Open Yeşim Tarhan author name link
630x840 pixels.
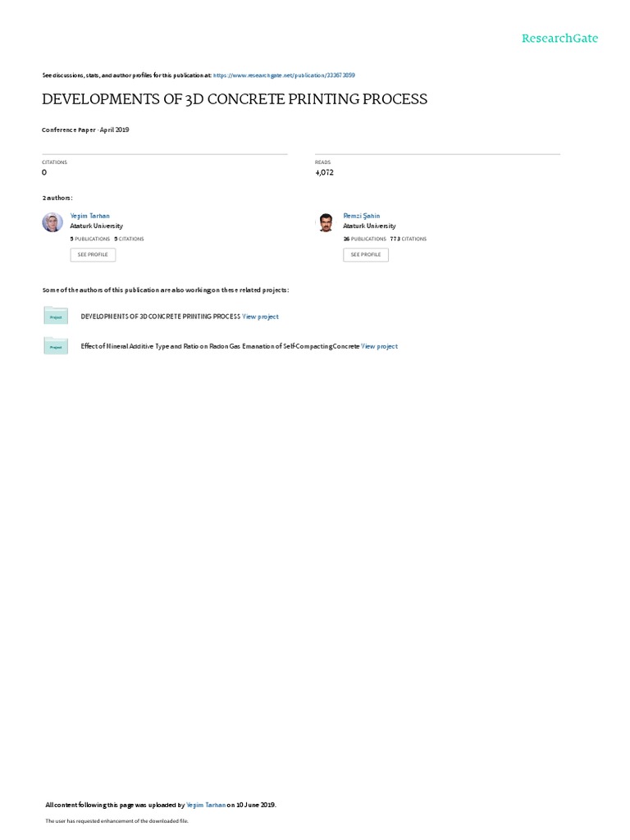point(90,216)
